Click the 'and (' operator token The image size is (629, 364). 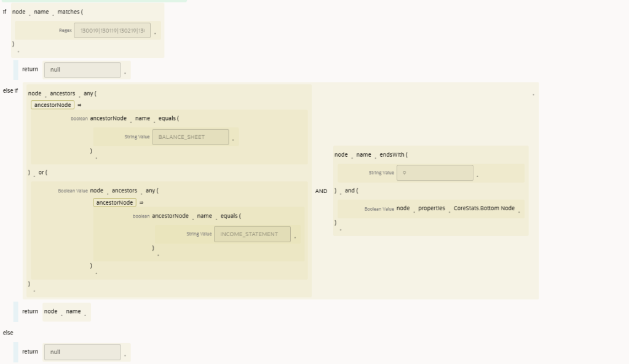point(352,191)
